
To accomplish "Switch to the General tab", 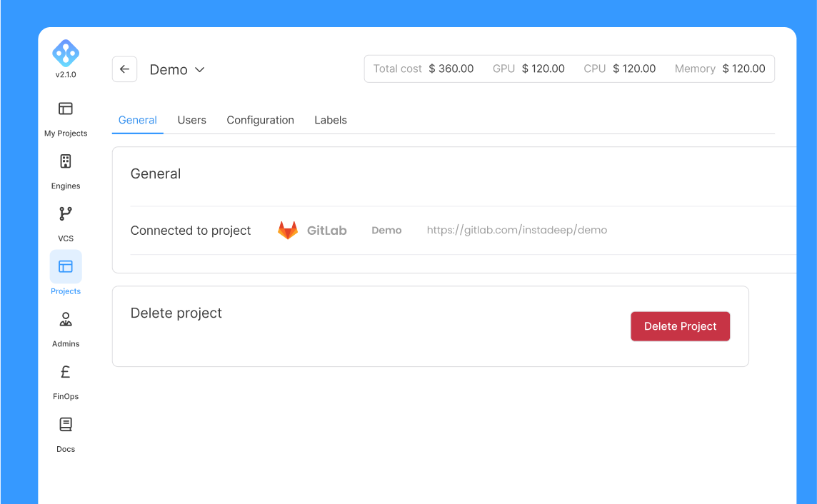I will point(138,120).
